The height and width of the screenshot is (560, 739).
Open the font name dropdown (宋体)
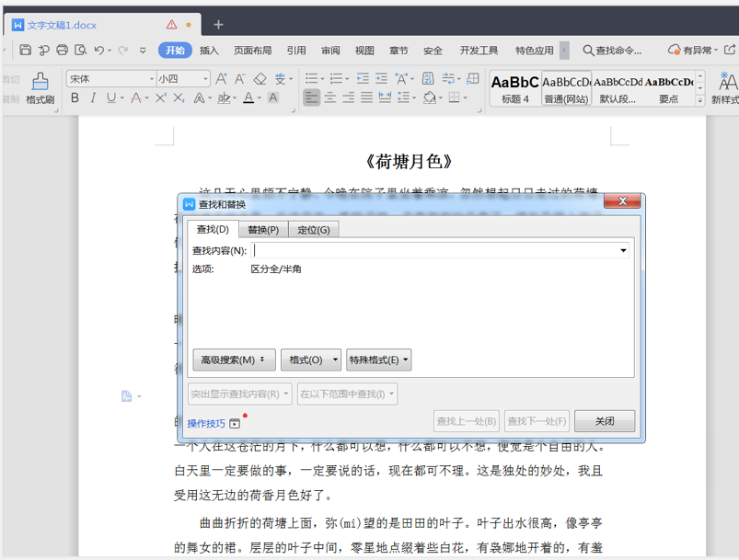click(151, 79)
